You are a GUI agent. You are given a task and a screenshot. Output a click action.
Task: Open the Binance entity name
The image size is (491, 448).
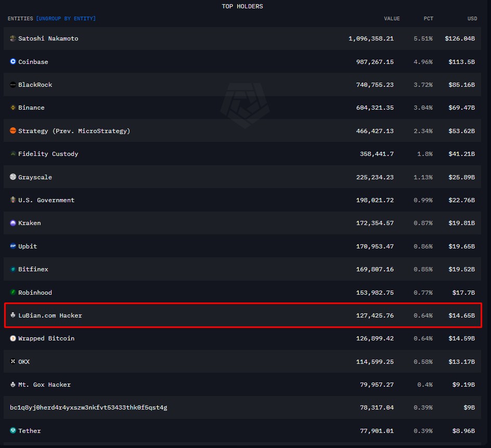click(31, 108)
